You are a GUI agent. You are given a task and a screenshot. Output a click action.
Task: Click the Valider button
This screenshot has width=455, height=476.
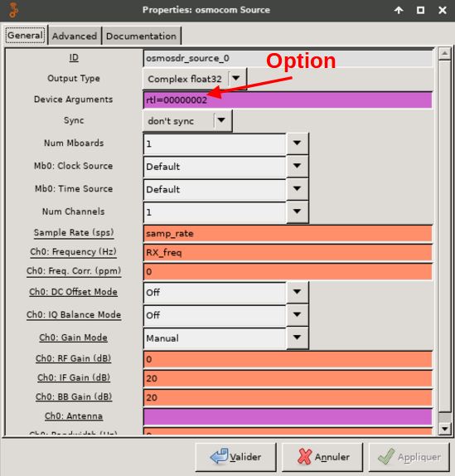pyautogui.click(x=235, y=457)
